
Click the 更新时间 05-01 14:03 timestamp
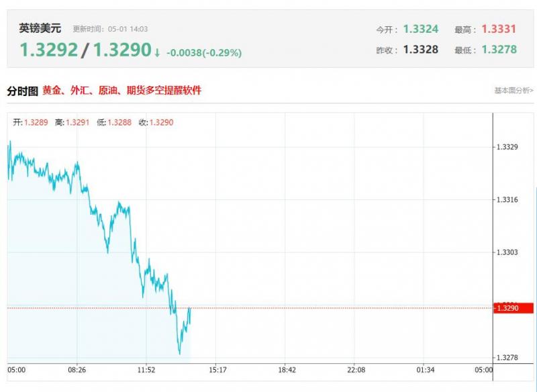110,30
